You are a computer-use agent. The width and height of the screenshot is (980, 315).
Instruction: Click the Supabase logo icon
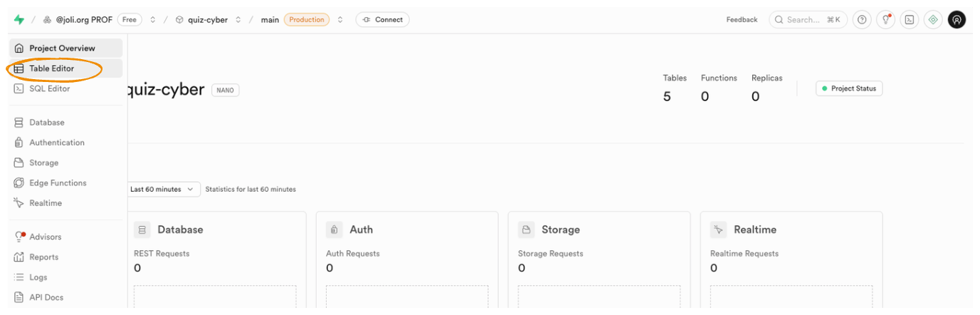[x=19, y=20]
